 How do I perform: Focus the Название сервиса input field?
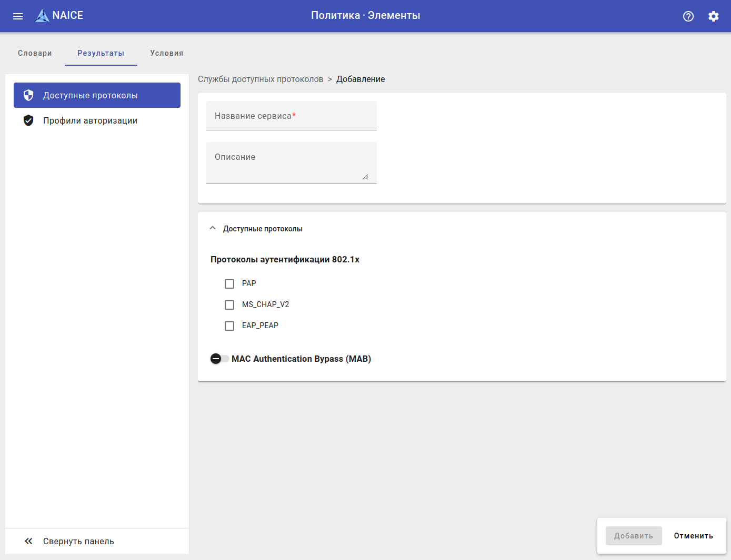click(291, 116)
